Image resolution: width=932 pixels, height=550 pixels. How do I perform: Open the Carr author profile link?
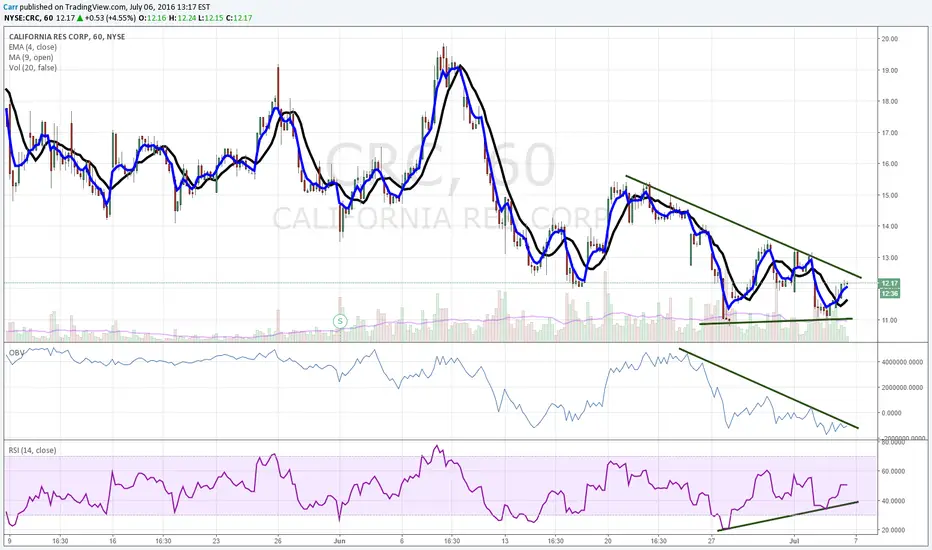(11, 7)
